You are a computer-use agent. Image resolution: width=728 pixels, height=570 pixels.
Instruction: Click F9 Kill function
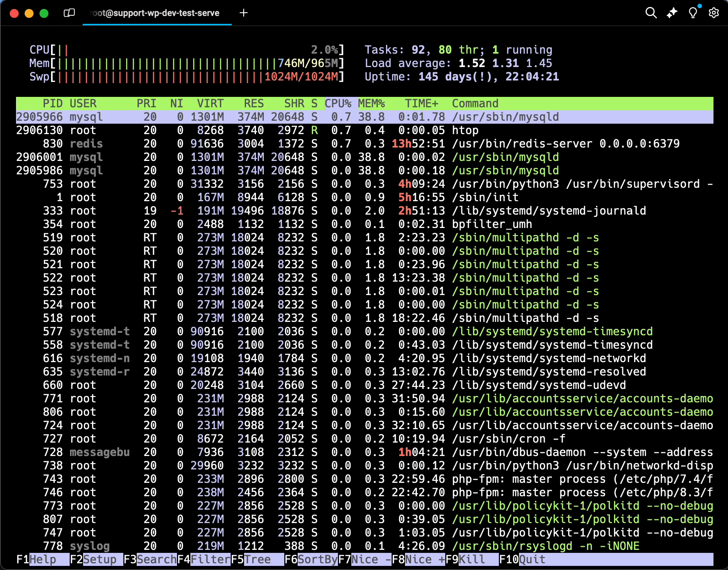point(472,559)
